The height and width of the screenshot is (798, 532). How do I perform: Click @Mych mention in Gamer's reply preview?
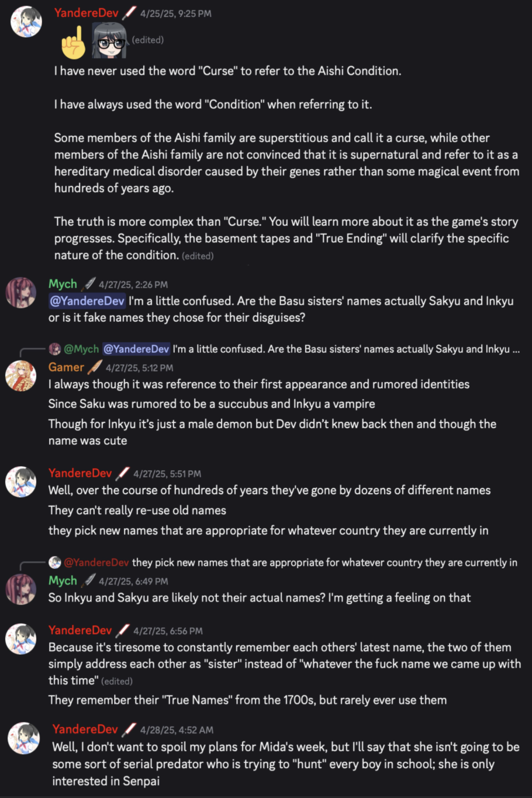point(81,349)
